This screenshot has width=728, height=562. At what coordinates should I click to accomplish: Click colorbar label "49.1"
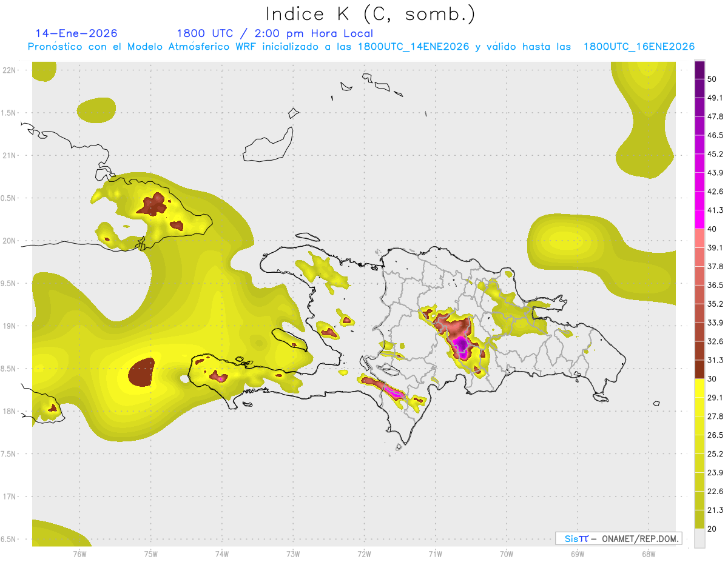point(715,98)
